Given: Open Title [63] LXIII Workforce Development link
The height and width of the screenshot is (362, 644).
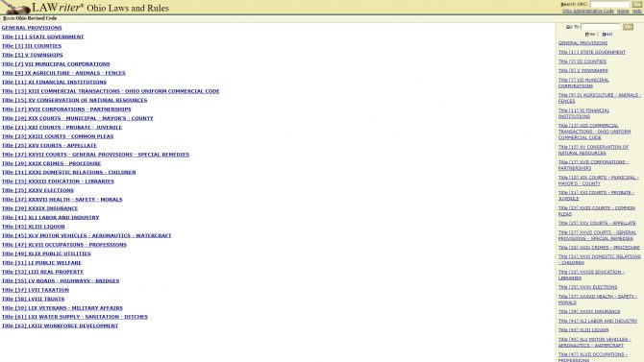Looking at the screenshot, I should [60, 326].
